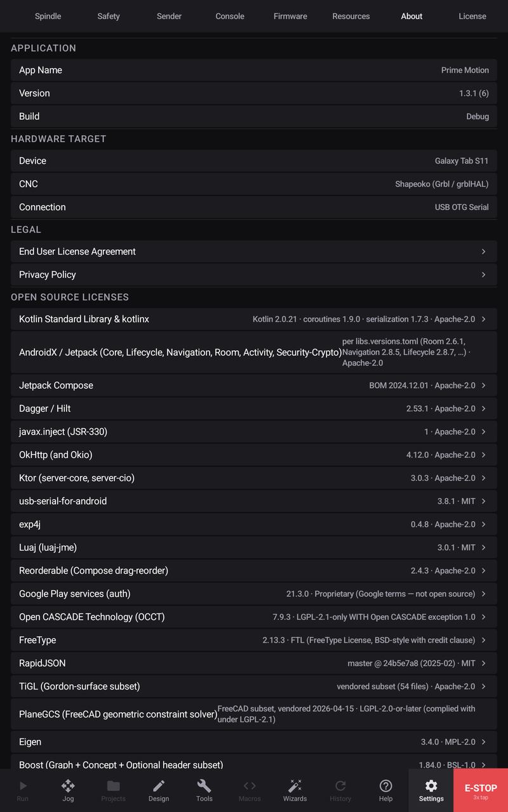Expand Kotlin Standard Library license chevron
Screen dimensions: 508x812
[x=484, y=319]
